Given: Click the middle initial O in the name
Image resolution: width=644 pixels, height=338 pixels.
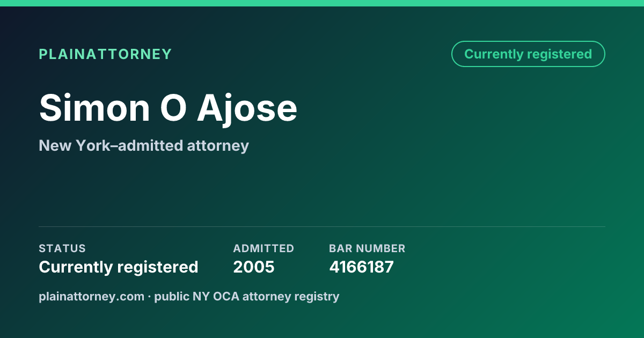Looking at the screenshot, I should (x=173, y=107).
